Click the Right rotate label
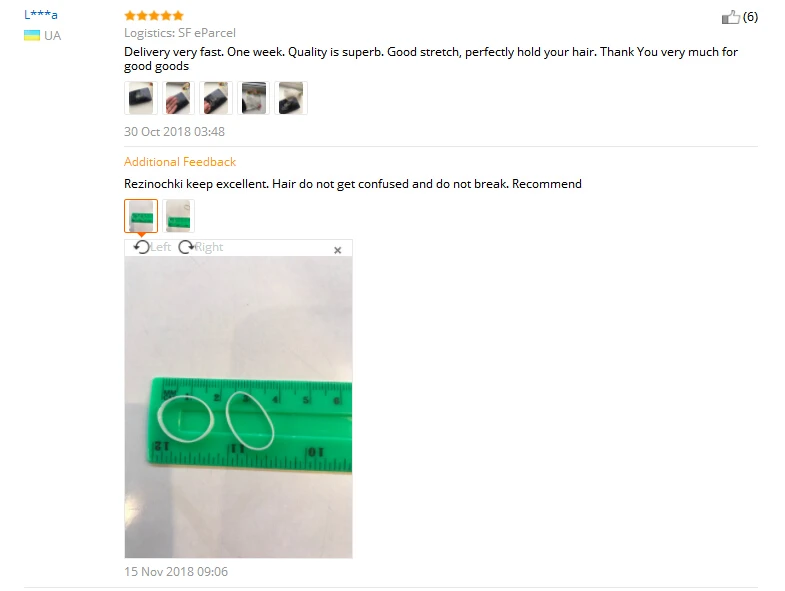Viewport: 785px width, 591px height. pyautogui.click(x=209, y=247)
